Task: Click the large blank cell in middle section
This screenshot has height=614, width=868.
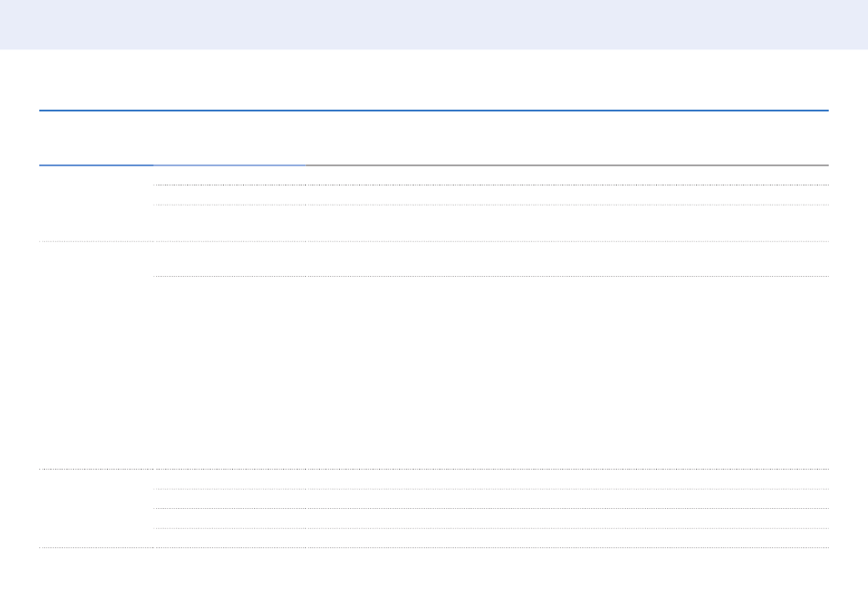Action: [x=491, y=373]
